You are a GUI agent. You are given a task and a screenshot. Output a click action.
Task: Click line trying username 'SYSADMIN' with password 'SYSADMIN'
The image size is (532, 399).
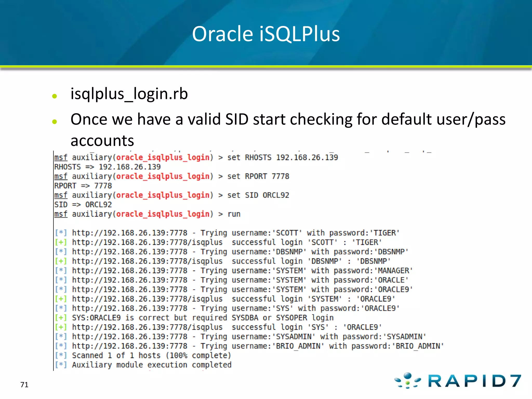point(240,337)
